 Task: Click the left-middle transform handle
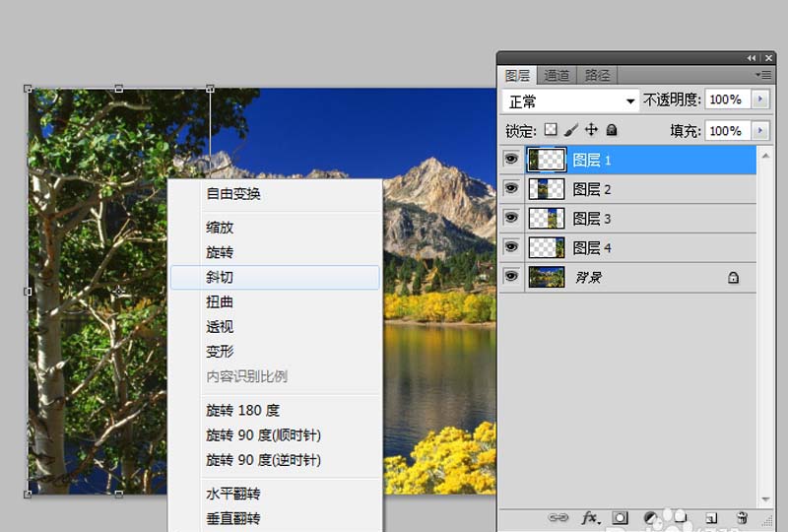[x=28, y=292]
